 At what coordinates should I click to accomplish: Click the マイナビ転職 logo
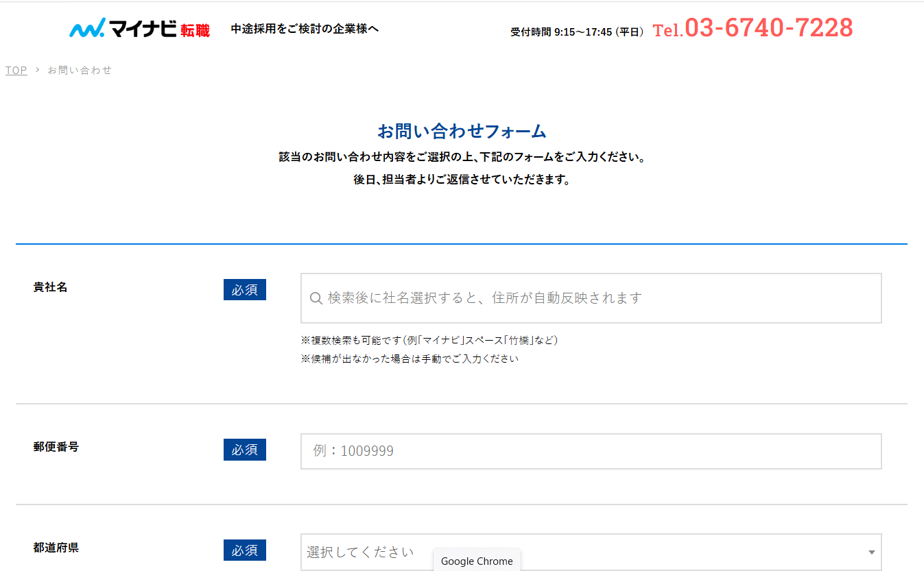click(x=139, y=29)
